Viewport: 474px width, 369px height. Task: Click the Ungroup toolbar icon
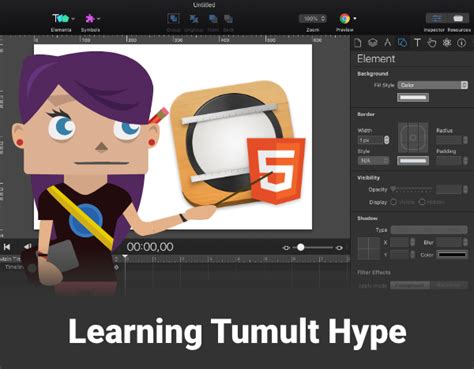click(x=194, y=19)
